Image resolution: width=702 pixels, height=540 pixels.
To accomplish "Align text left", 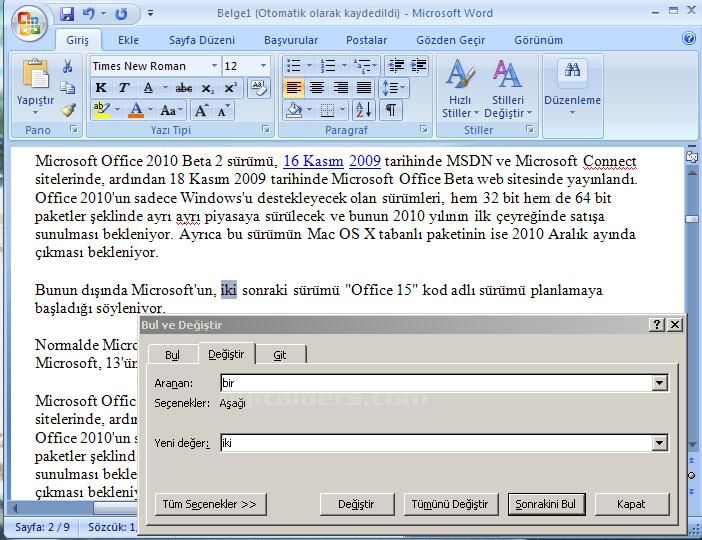I will point(293,88).
